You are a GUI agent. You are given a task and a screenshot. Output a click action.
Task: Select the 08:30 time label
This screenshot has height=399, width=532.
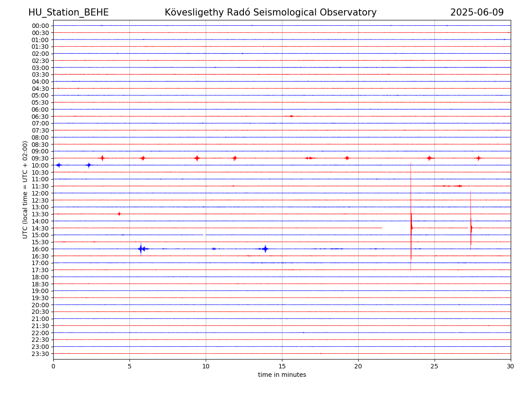(40, 145)
